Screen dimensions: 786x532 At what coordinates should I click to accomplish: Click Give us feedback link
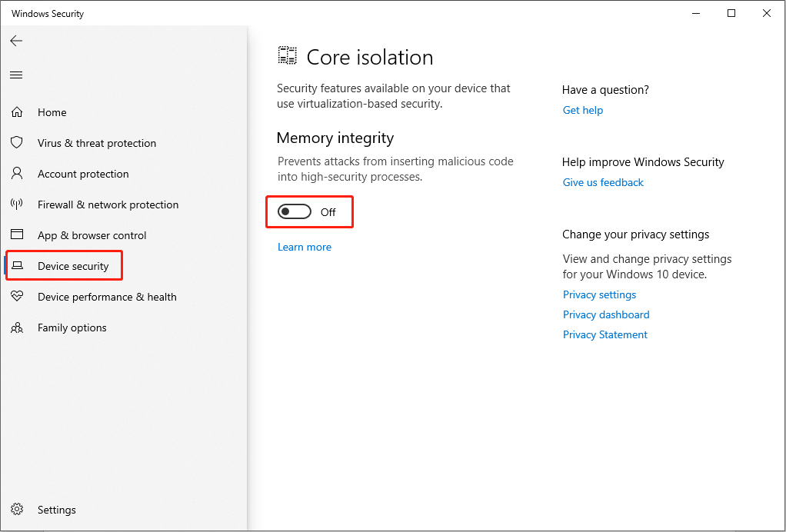pyautogui.click(x=603, y=182)
